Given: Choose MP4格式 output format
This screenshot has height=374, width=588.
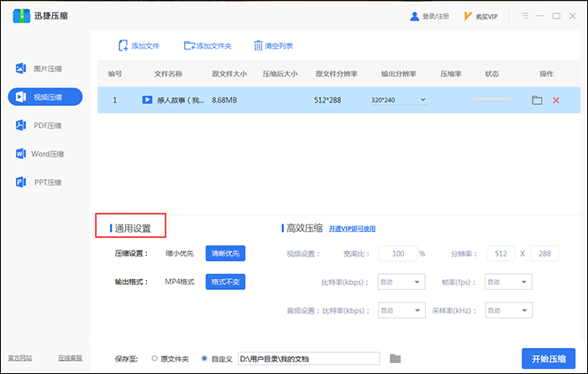Looking at the screenshot, I should tap(180, 282).
